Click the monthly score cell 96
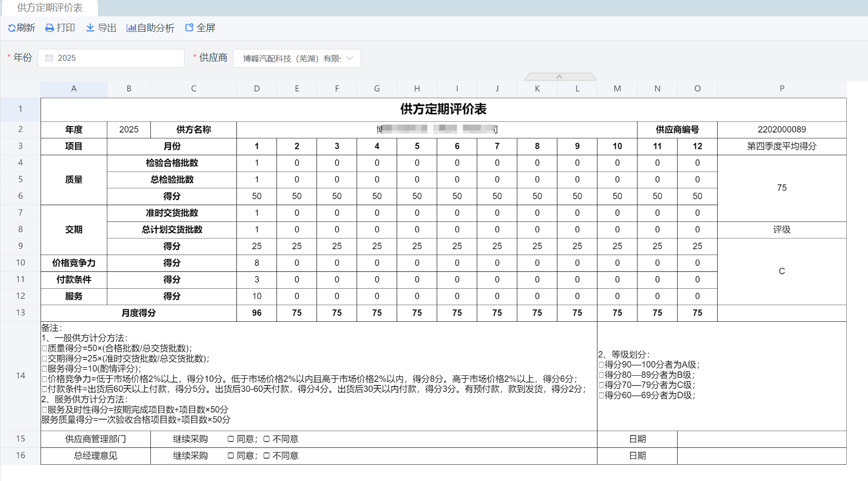Image resolution: width=868 pixels, height=481 pixels. click(257, 313)
